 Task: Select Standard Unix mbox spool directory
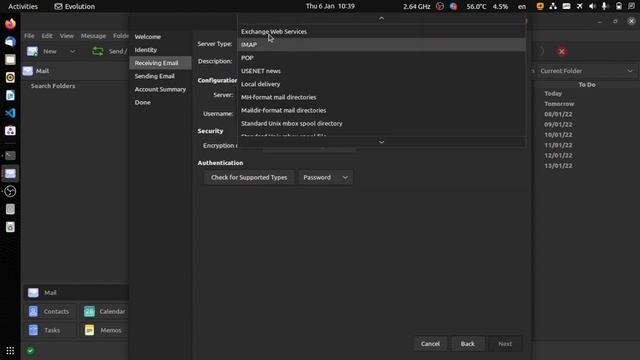(381, 123)
